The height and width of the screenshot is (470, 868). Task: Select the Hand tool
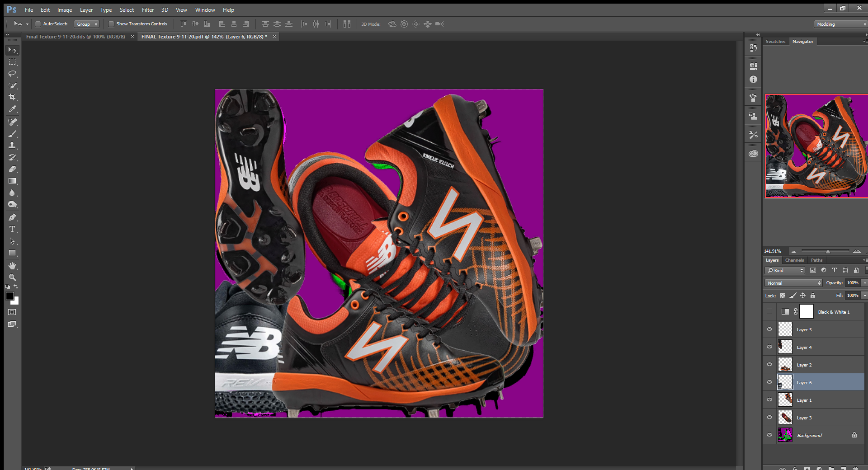pos(12,266)
